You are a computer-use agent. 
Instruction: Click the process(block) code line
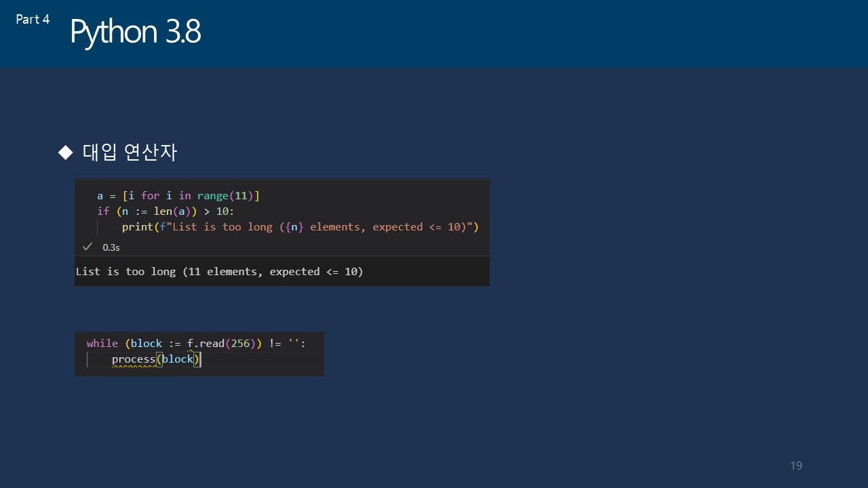157,359
